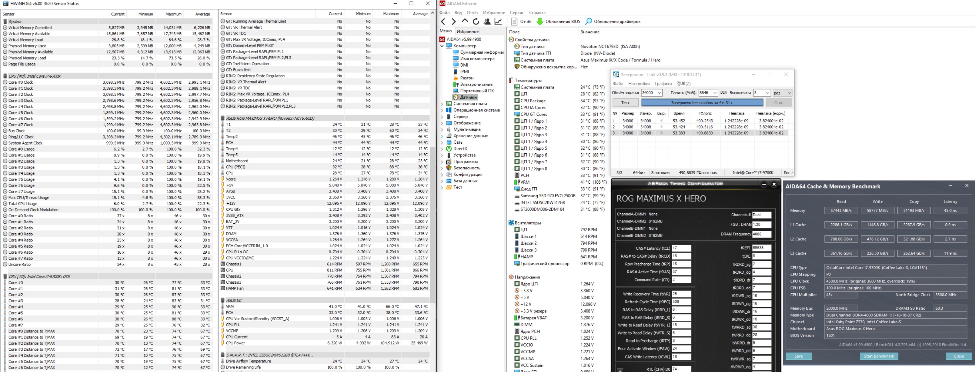Image resolution: width=980 pixels, height=377 pixels.
Task: Open the graph chart toolbar icon
Action: click(x=498, y=22)
